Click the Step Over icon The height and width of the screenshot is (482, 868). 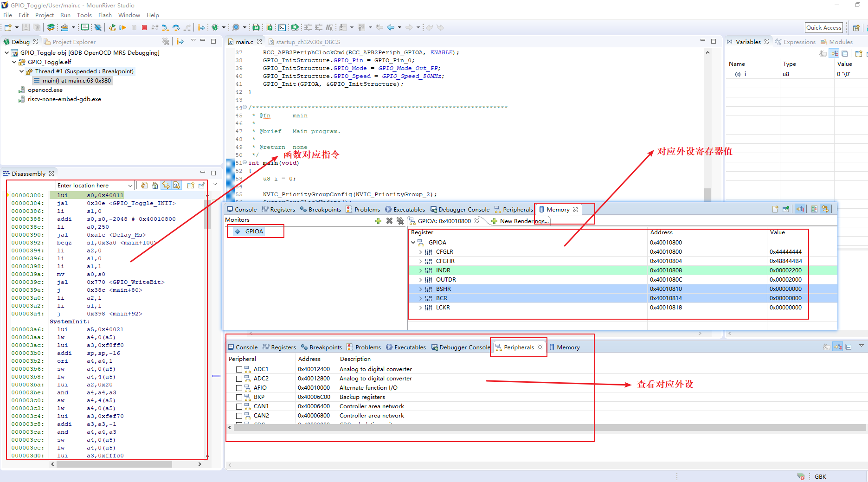pos(176,27)
